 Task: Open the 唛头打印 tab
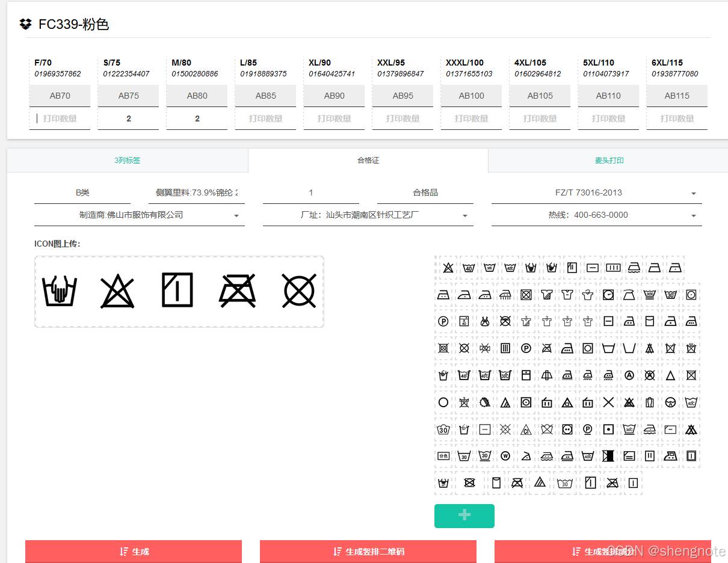[609, 161]
